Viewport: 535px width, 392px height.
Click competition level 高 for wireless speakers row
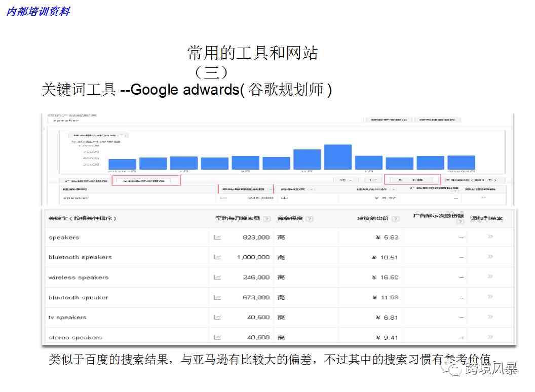pyautogui.click(x=281, y=278)
